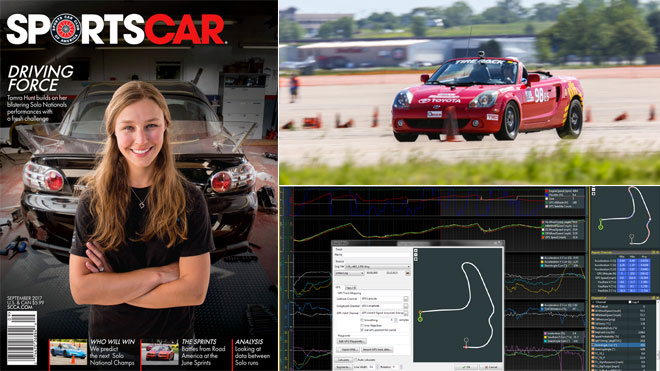Select the GPS tab in track dialog

click(x=338, y=288)
